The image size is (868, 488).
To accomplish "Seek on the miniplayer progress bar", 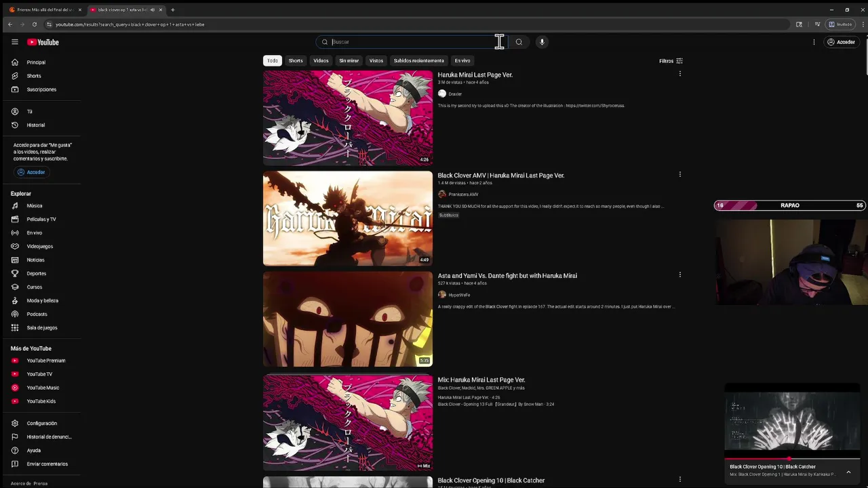I will pyautogui.click(x=792, y=459).
